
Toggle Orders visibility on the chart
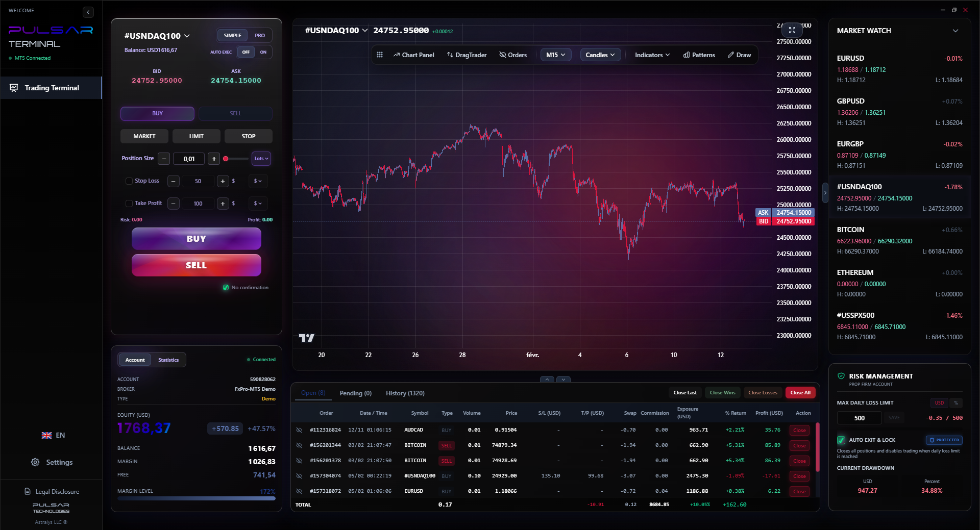pyautogui.click(x=513, y=55)
